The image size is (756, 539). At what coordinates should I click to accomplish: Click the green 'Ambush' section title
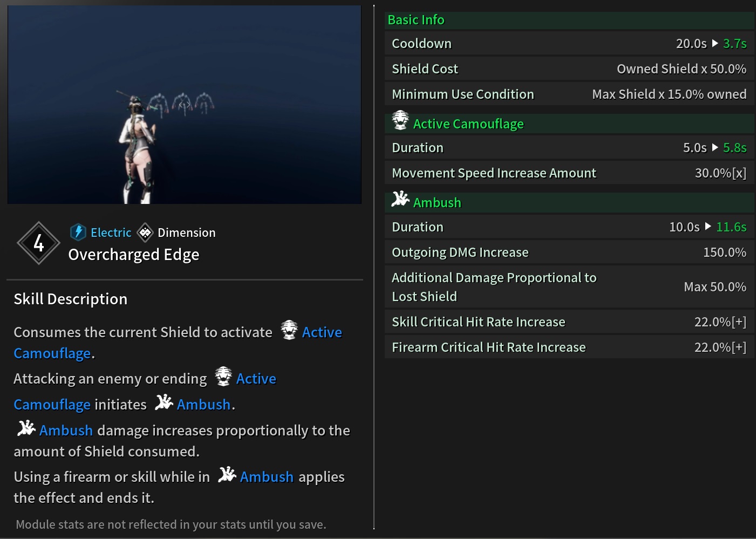(x=437, y=203)
